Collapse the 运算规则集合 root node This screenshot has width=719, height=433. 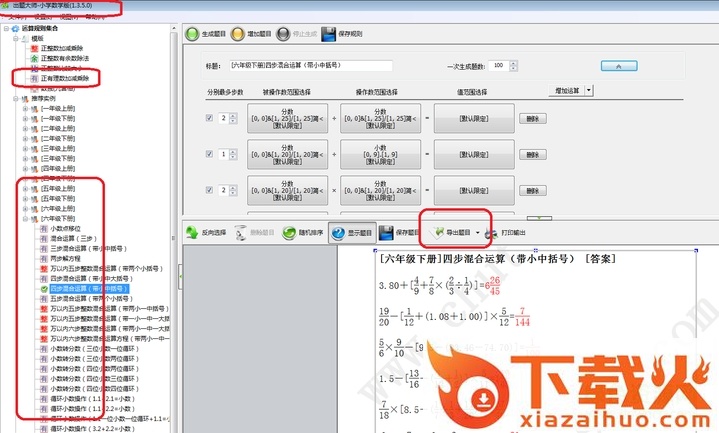[x=6, y=28]
